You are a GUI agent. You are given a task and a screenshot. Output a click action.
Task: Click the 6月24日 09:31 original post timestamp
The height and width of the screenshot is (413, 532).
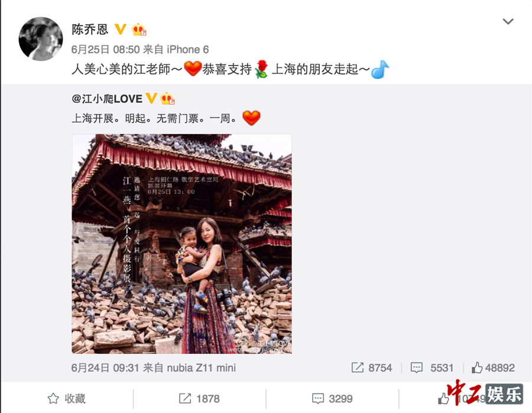105,368
